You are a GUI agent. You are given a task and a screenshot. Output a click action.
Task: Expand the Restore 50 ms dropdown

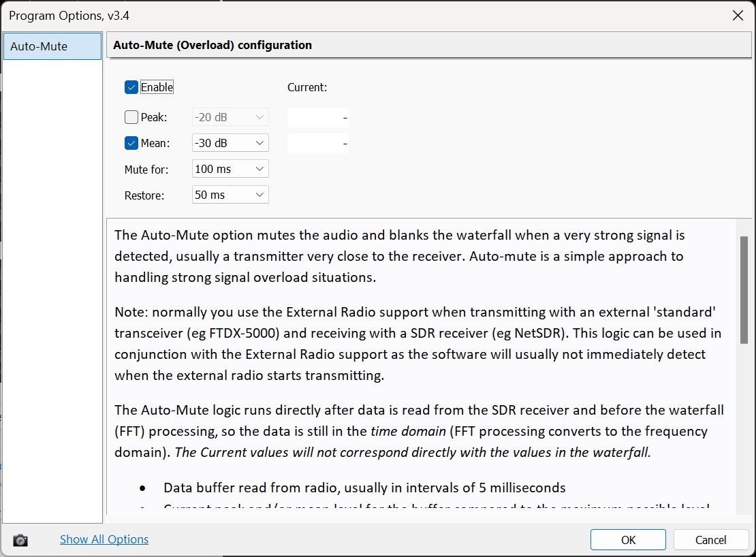coord(230,195)
